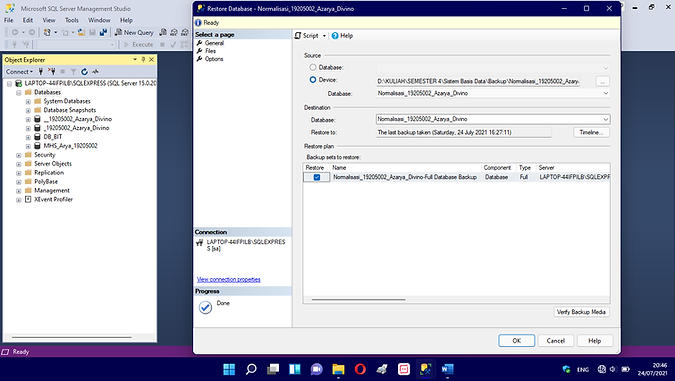
Task: Select the Server Objects folder
Action: (x=53, y=164)
